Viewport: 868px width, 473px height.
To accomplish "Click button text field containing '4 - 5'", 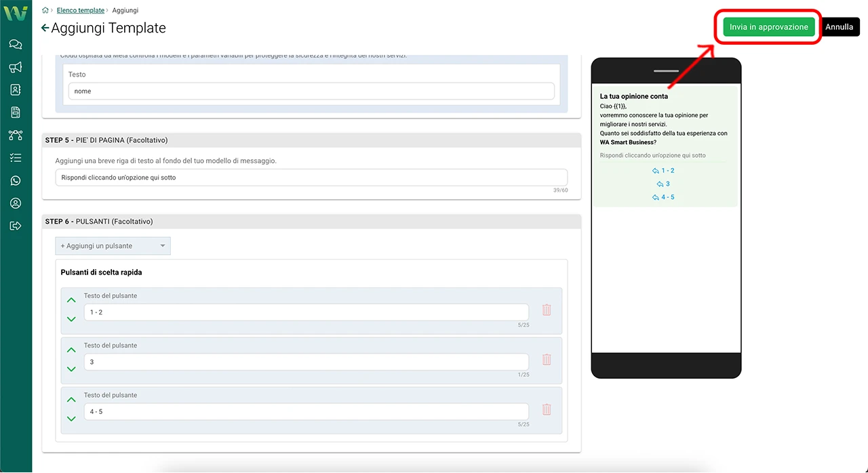I will pos(307,411).
